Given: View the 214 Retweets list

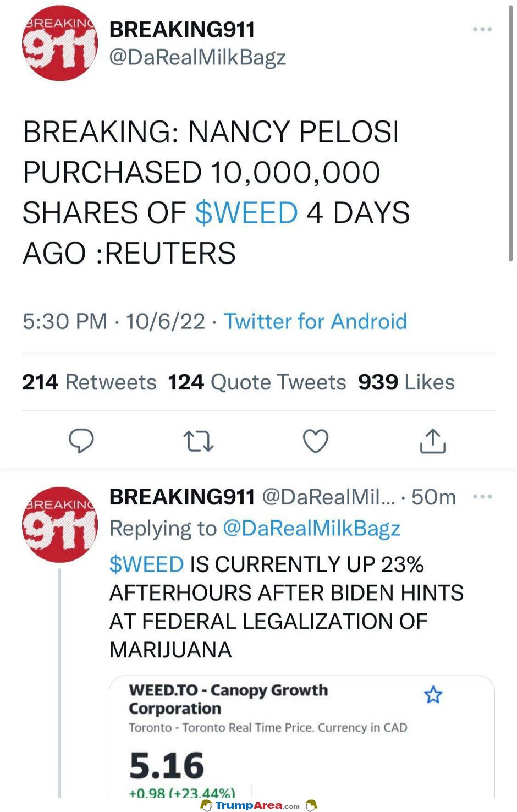Looking at the screenshot, I should click(x=89, y=382).
